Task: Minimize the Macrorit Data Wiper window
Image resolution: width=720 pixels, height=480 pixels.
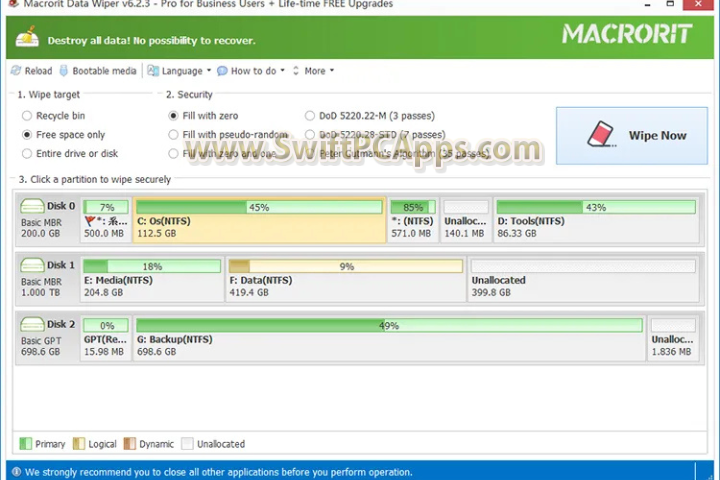Action: [647, 4]
